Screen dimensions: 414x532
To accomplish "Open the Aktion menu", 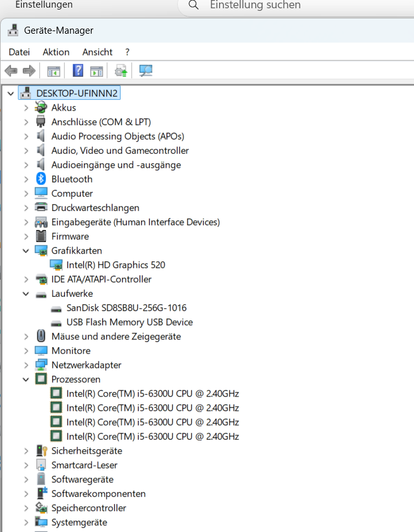I will pyautogui.click(x=56, y=52).
